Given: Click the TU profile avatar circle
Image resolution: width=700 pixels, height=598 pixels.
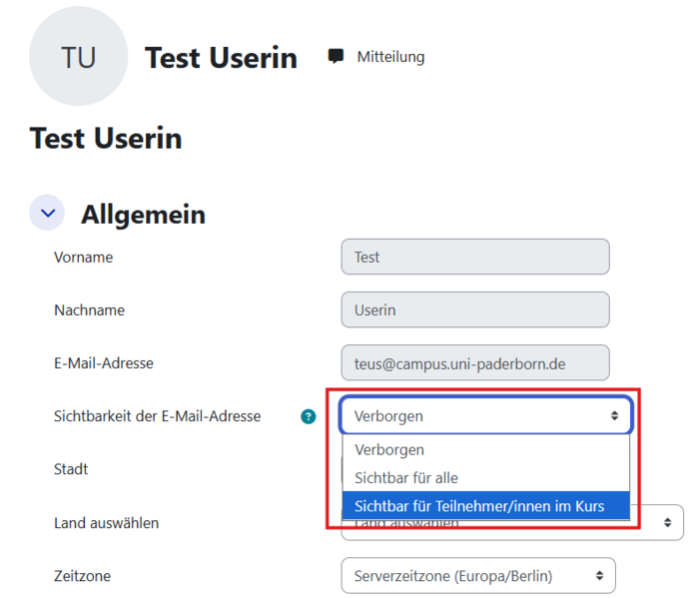Looking at the screenshot, I should (x=79, y=57).
